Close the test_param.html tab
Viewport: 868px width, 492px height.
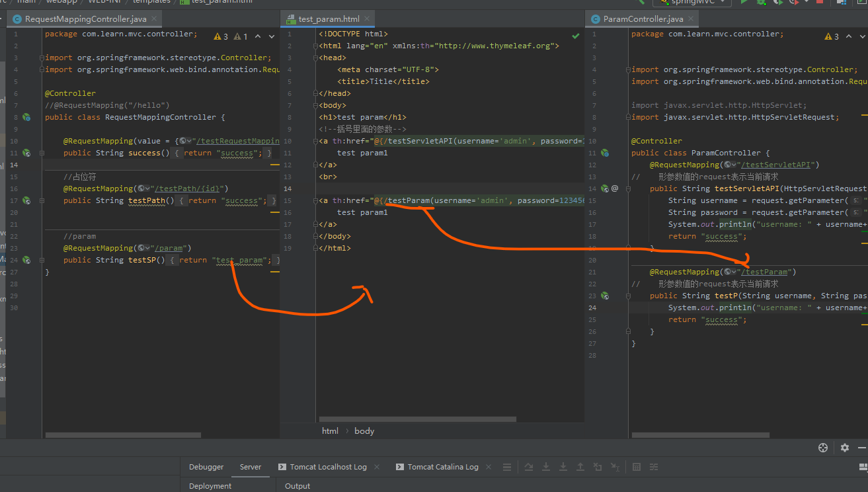(368, 19)
